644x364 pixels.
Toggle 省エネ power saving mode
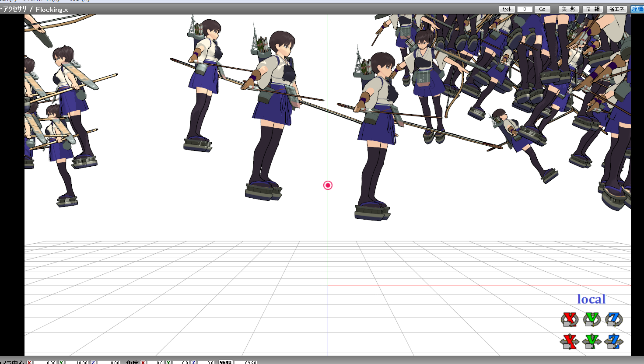click(616, 9)
